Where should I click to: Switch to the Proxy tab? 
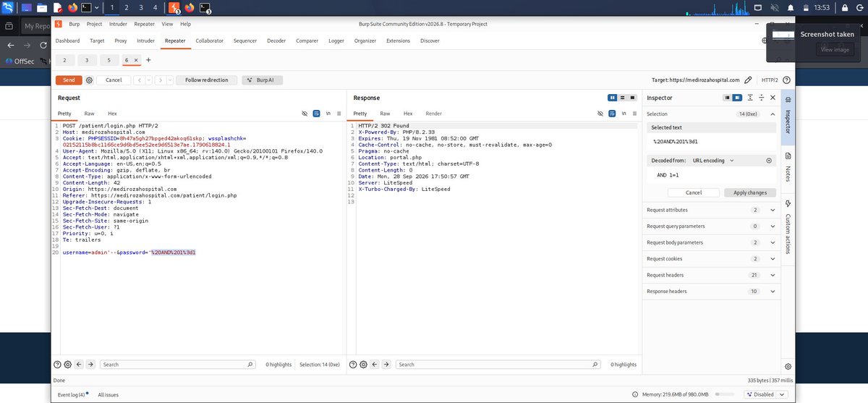coord(121,41)
